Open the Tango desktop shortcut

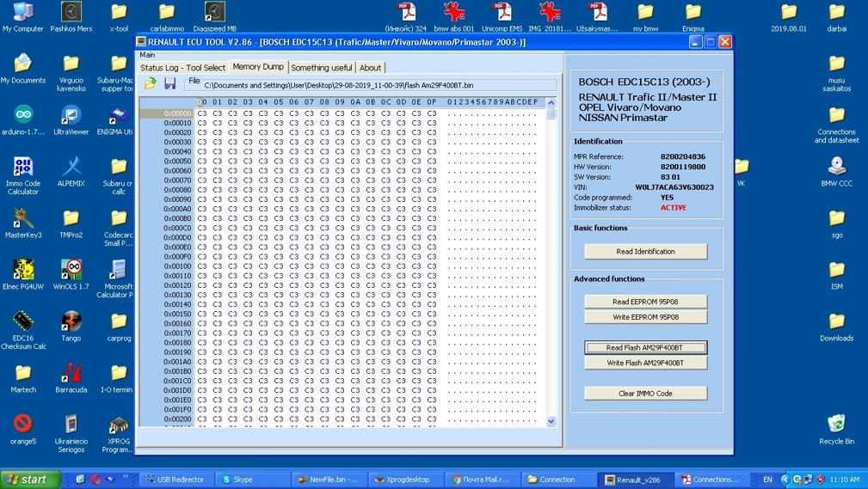coord(71,327)
